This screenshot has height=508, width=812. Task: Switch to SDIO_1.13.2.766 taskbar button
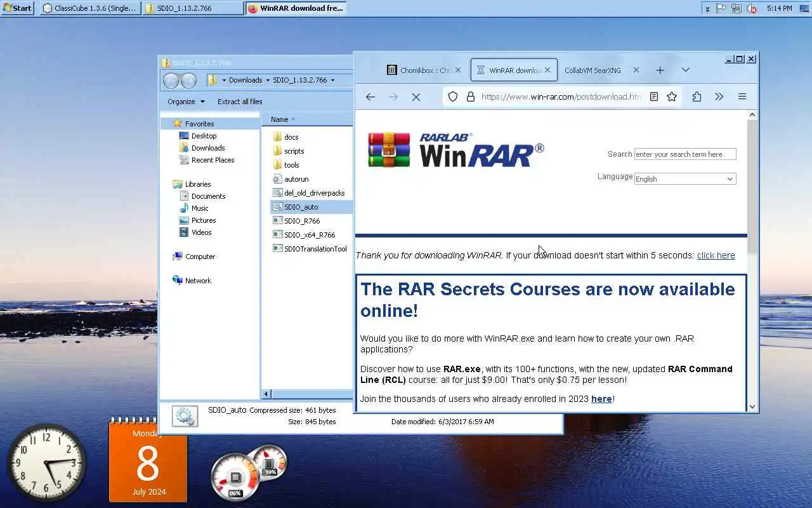coord(192,8)
